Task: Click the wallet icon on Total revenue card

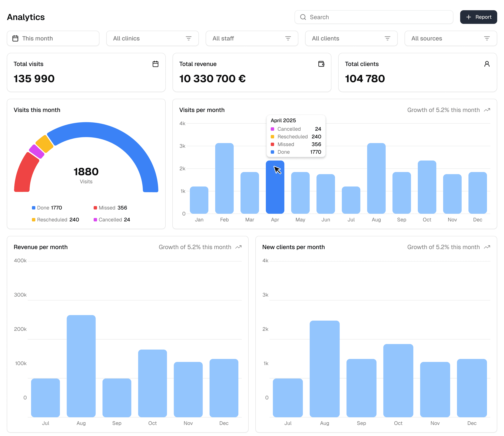Action: 321,64
